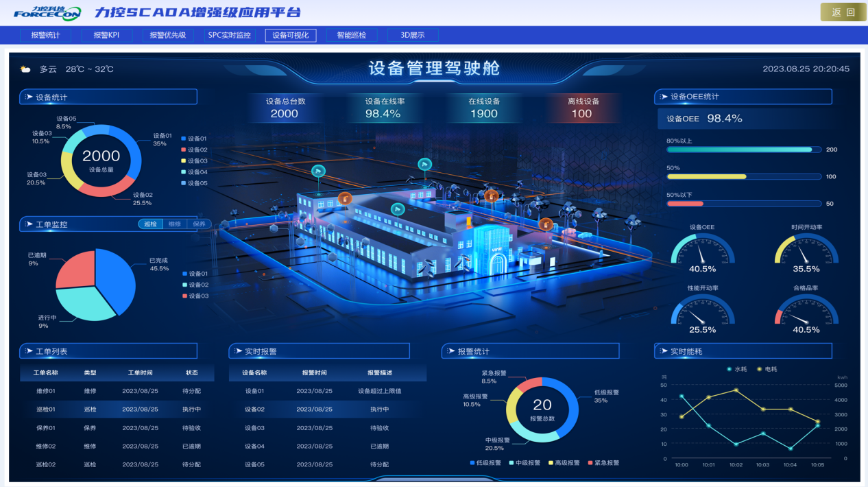Click the leftmost teal camera marker on the building
Image resolution: width=868 pixels, height=487 pixels.
[x=318, y=171]
